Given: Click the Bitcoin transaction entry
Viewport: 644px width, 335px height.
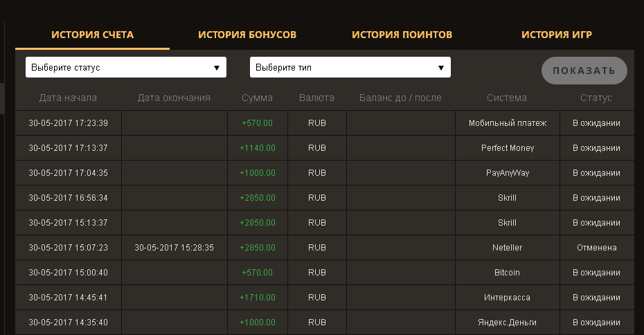Looking at the screenshot, I should tap(508, 273).
